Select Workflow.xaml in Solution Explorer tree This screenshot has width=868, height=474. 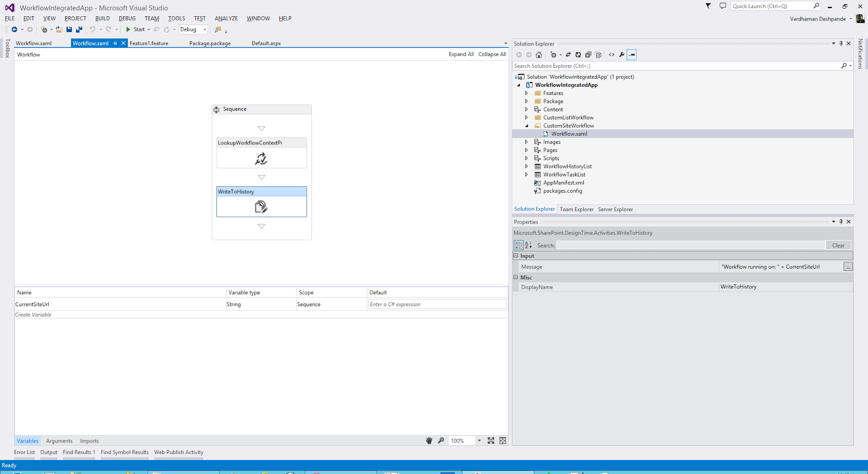coord(569,134)
